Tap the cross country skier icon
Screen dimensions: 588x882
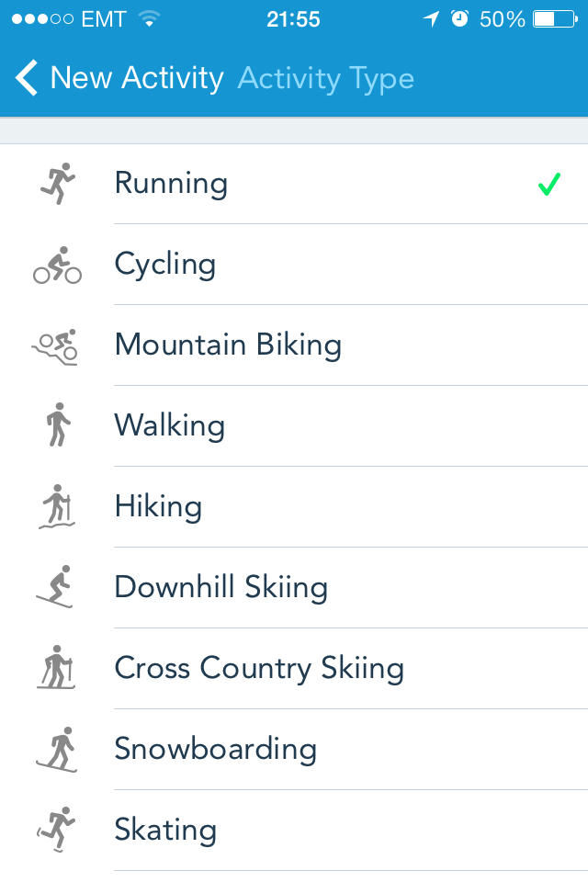[57, 668]
